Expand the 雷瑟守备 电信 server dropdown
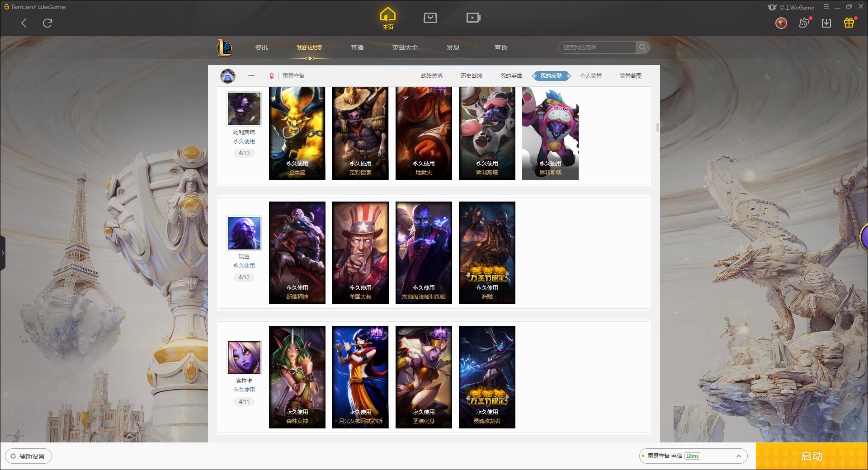The image size is (868, 470). click(693, 456)
